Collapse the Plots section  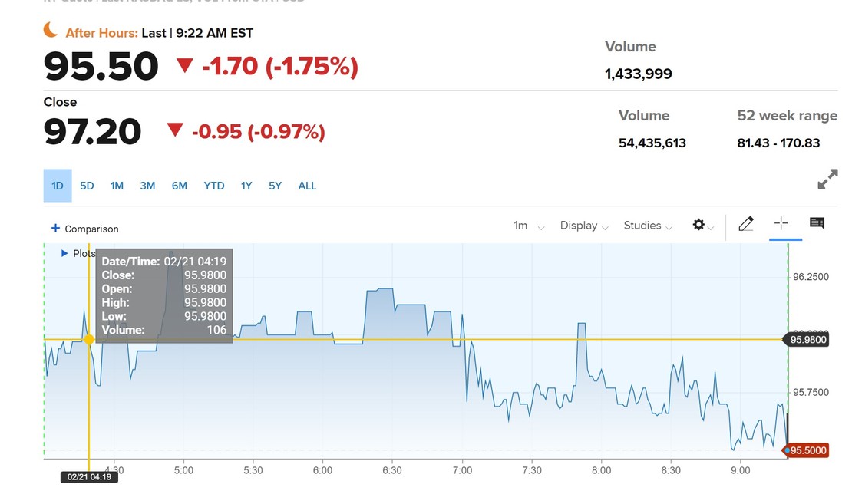tap(64, 253)
